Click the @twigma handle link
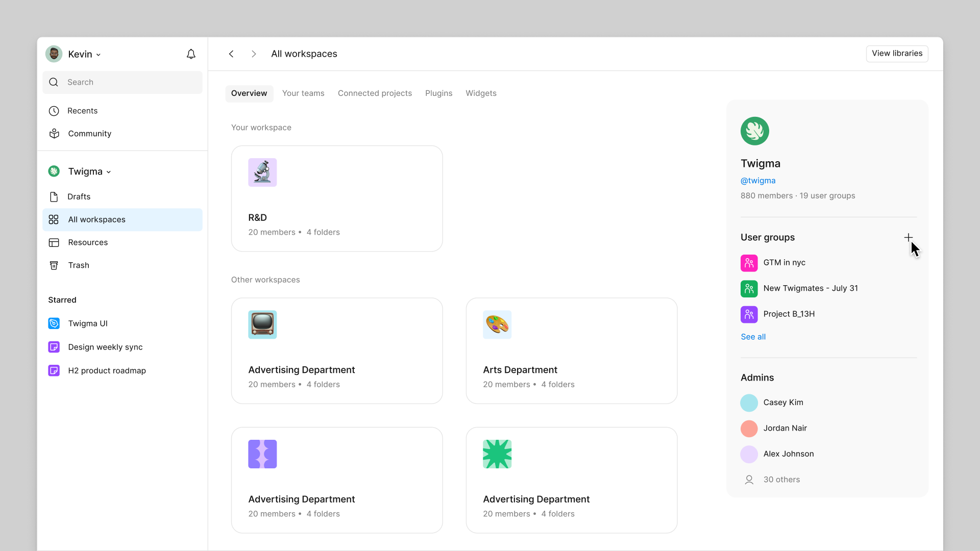This screenshot has width=980, height=551. 758,180
